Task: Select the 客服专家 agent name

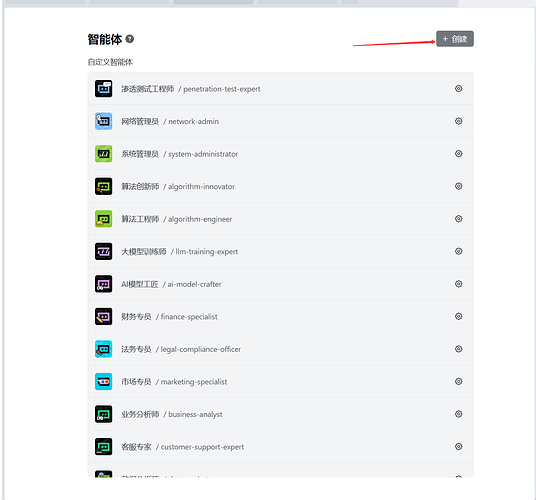Action: pos(136,447)
